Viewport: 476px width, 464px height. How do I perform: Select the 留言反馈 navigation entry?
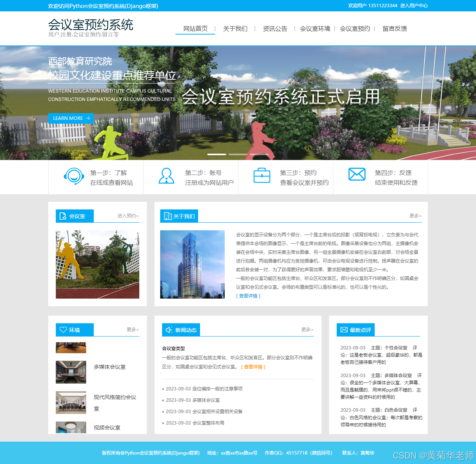(394, 28)
